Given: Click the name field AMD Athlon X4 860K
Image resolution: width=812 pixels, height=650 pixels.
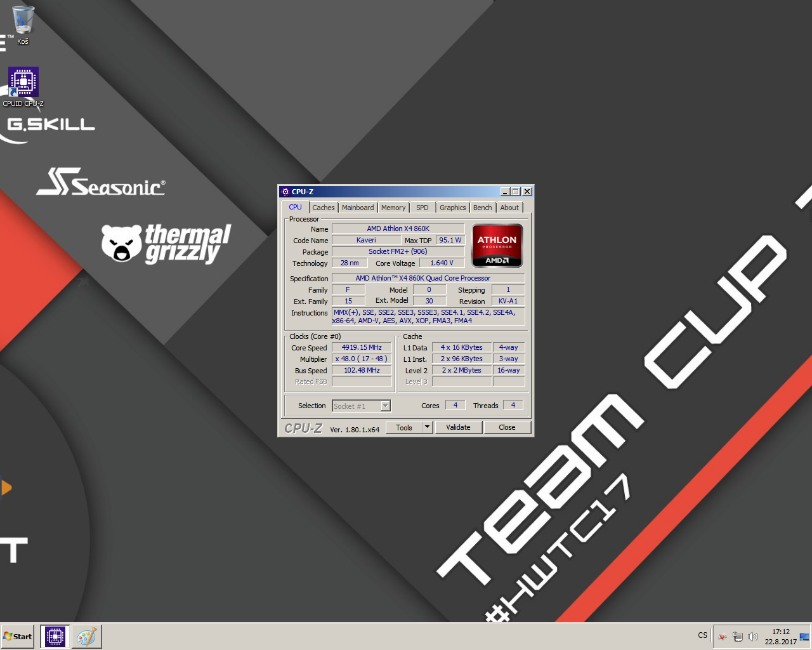Looking at the screenshot, I should [x=398, y=229].
